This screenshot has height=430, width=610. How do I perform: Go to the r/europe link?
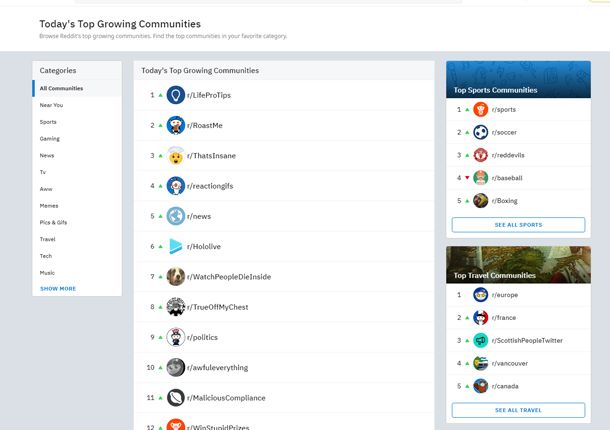(x=505, y=295)
